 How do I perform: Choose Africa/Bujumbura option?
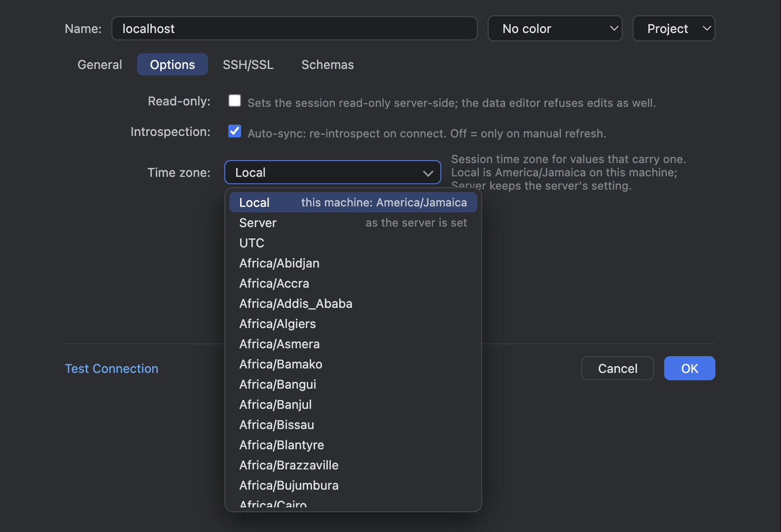point(353,485)
